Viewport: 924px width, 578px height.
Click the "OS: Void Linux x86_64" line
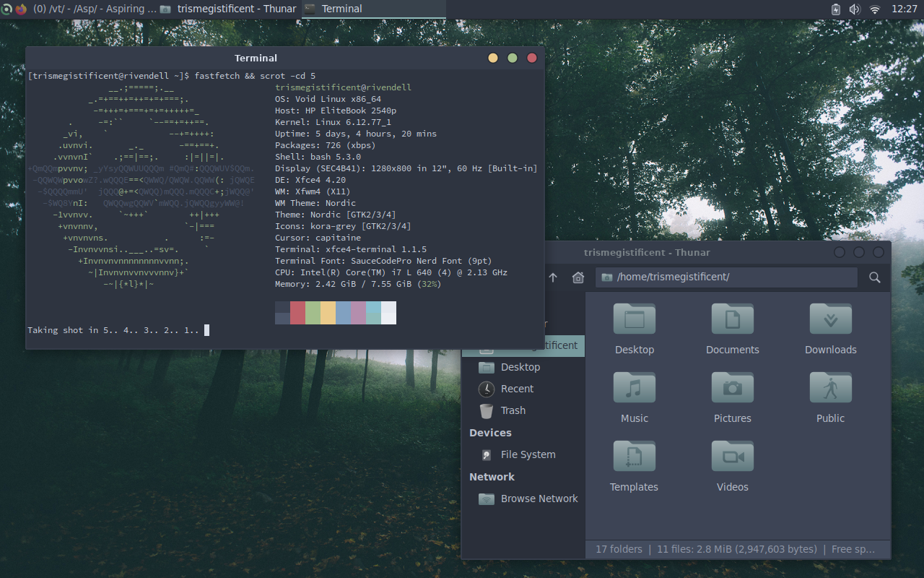click(328, 99)
